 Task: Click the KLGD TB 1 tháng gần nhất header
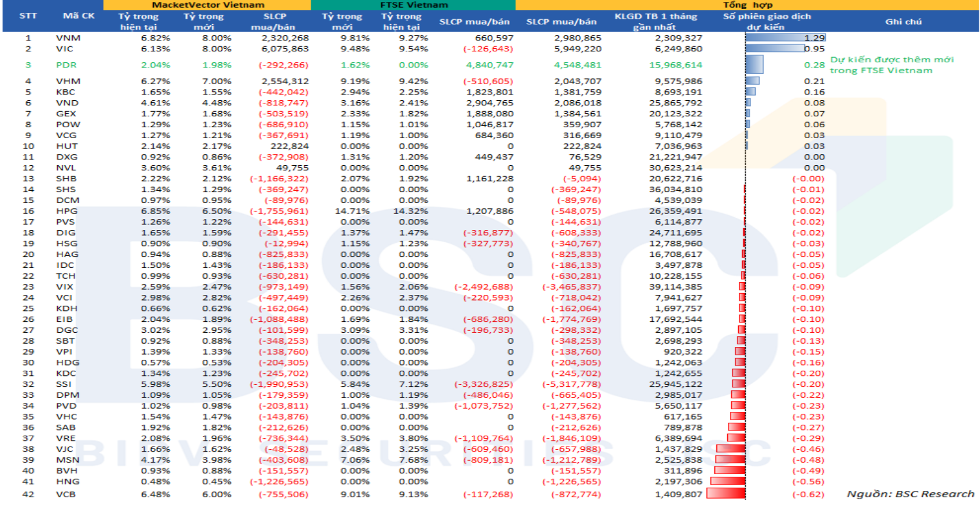pyautogui.click(x=655, y=22)
